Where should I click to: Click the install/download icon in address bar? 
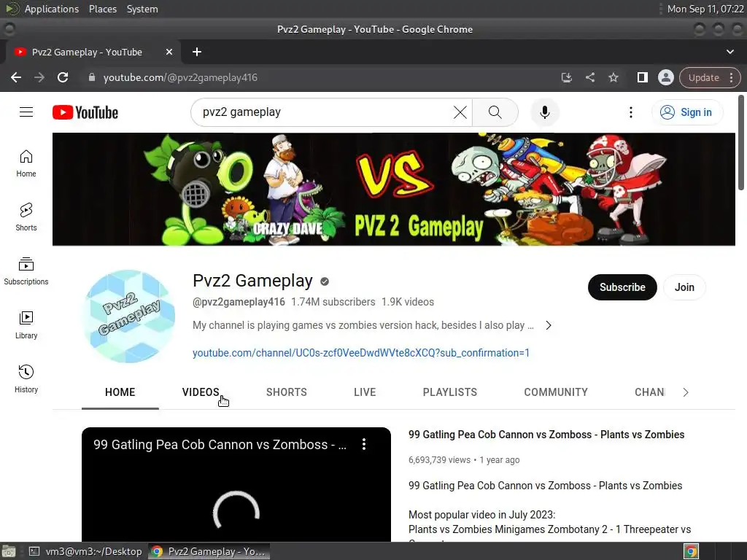click(x=566, y=77)
